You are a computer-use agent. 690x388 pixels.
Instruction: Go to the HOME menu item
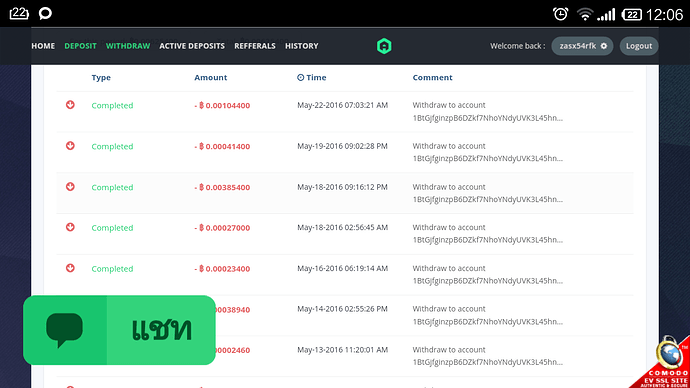click(x=43, y=46)
